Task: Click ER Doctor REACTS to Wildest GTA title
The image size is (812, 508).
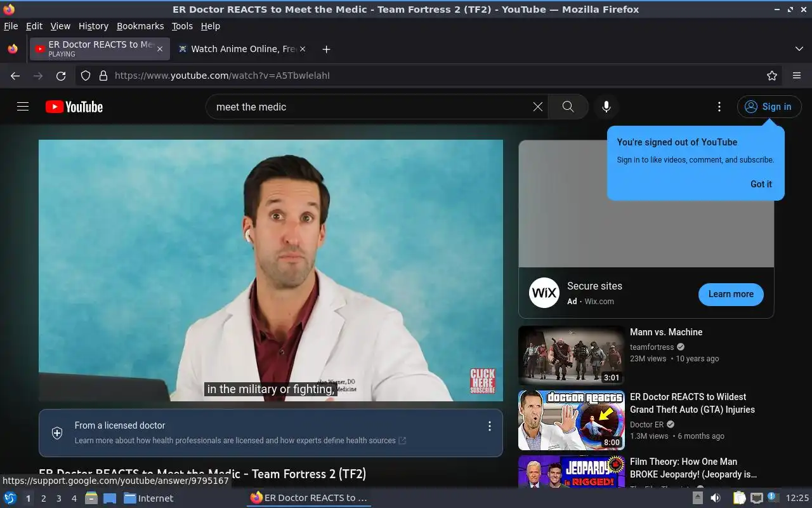Action: 692,403
